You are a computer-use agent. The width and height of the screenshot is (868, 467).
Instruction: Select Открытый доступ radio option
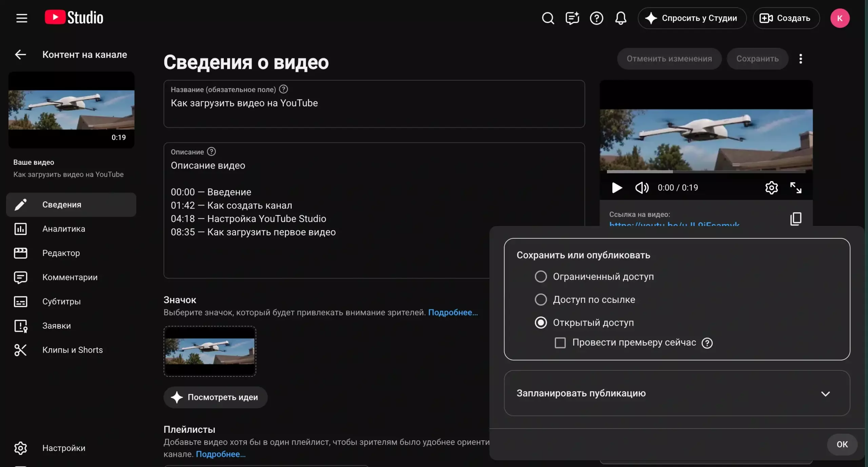(x=540, y=323)
